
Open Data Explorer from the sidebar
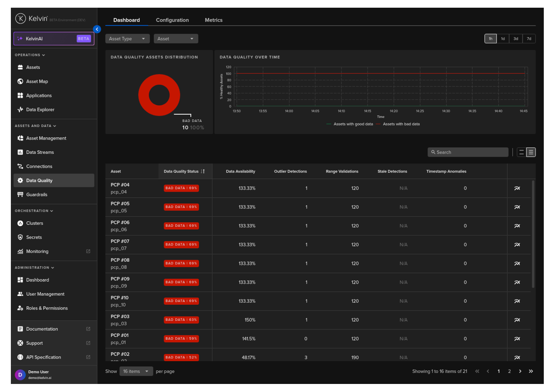[x=40, y=110]
